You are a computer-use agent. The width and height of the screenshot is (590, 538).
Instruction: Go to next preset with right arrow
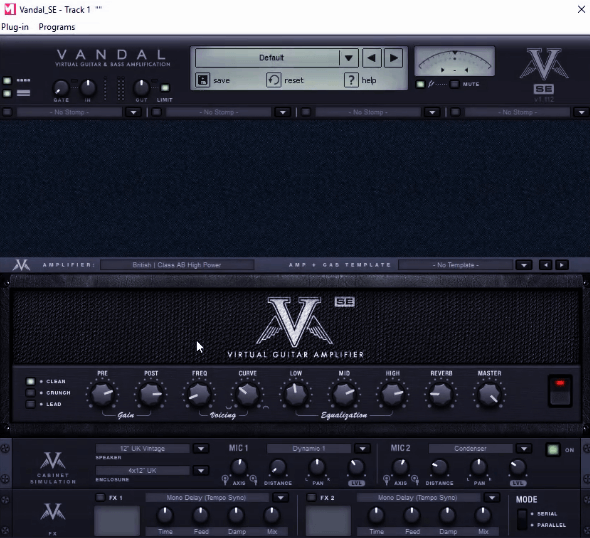point(394,58)
